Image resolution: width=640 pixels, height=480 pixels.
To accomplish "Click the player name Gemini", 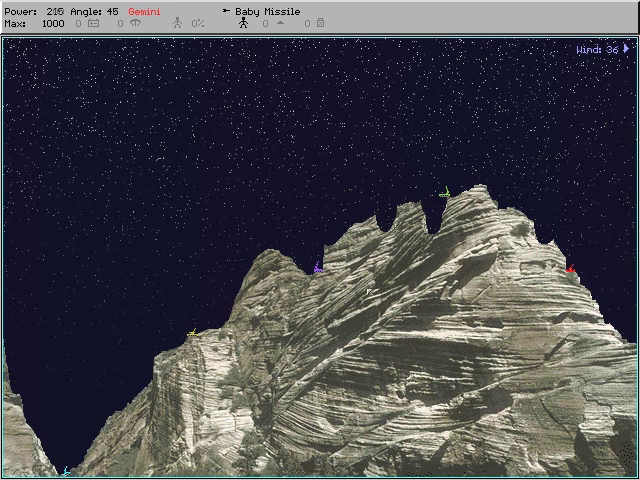I will 145,12.
